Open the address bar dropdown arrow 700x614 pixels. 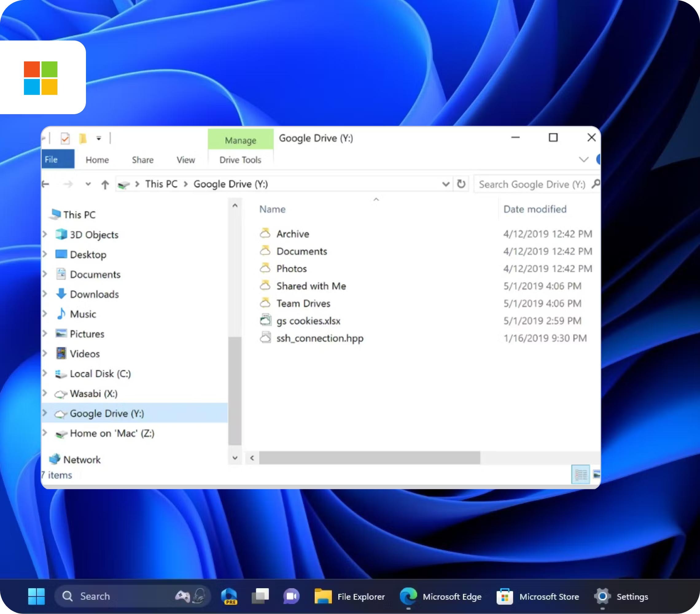[445, 184]
